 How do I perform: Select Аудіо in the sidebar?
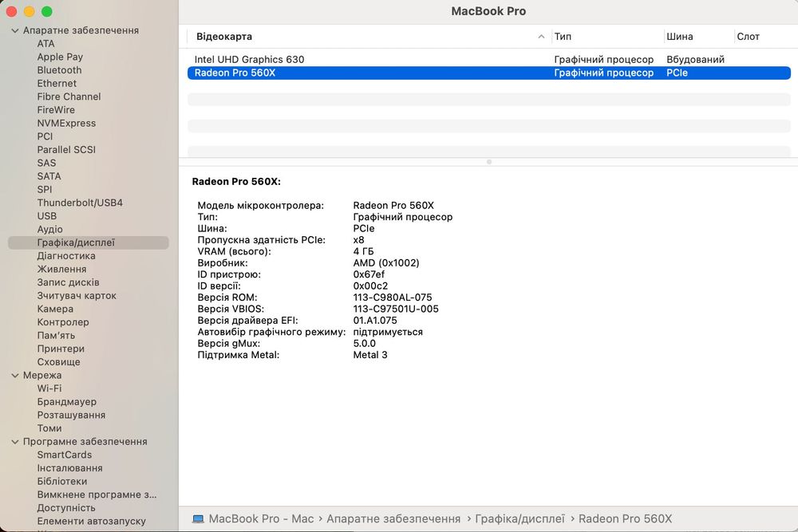pos(49,230)
